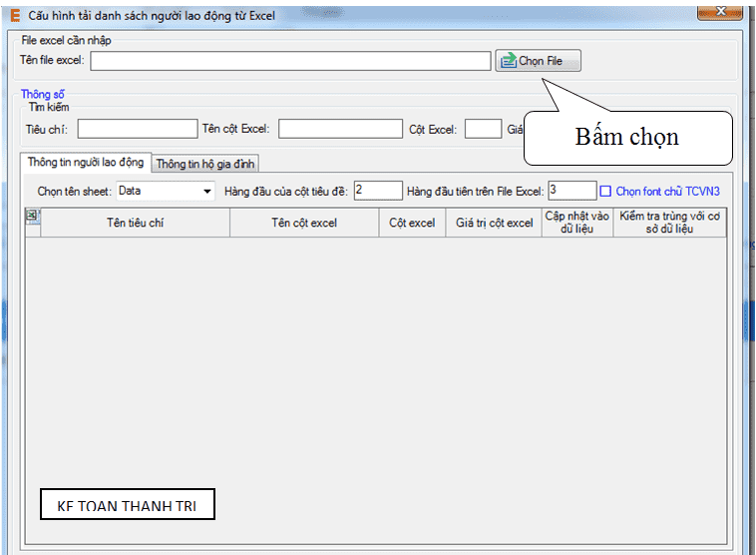The width and height of the screenshot is (756, 555).
Task: Click the Chọn File button
Action: tap(538, 61)
